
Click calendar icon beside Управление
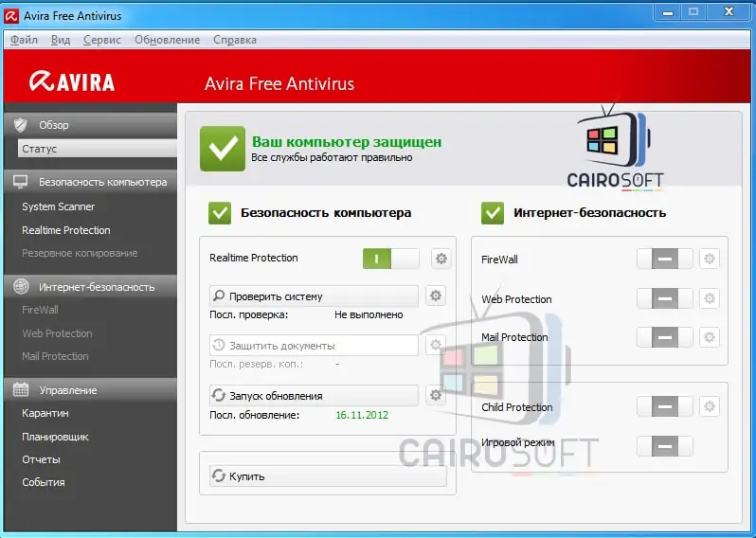(20, 389)
